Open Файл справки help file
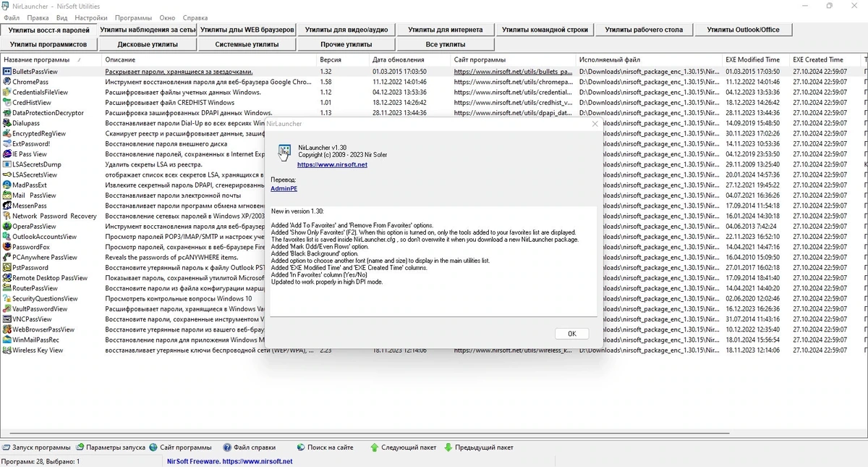 pos(249,447)
